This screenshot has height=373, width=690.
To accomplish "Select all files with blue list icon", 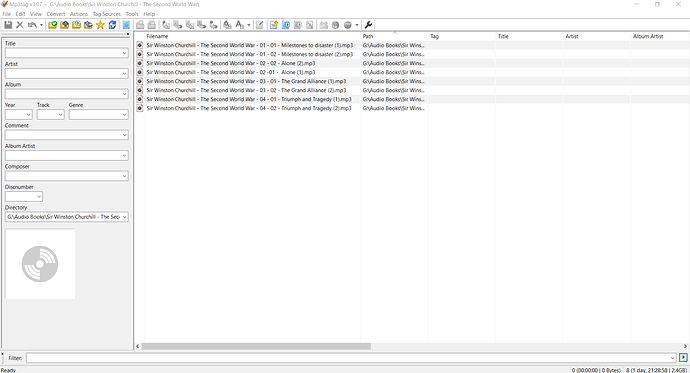I will [126, 25].
